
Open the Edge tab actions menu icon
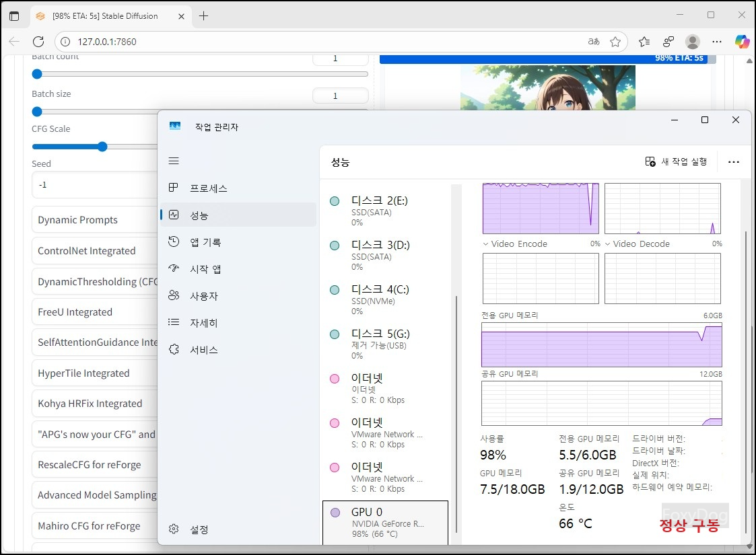tap(14, 16)
